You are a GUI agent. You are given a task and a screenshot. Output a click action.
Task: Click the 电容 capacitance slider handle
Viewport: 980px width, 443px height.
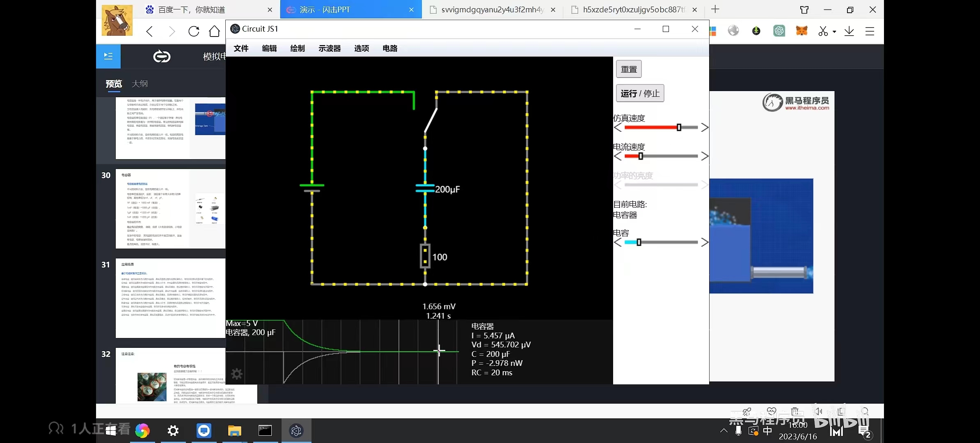click(639, 242)
